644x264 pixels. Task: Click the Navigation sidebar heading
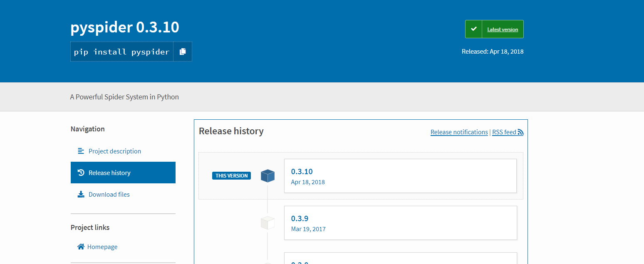click(x=88, y=129)
